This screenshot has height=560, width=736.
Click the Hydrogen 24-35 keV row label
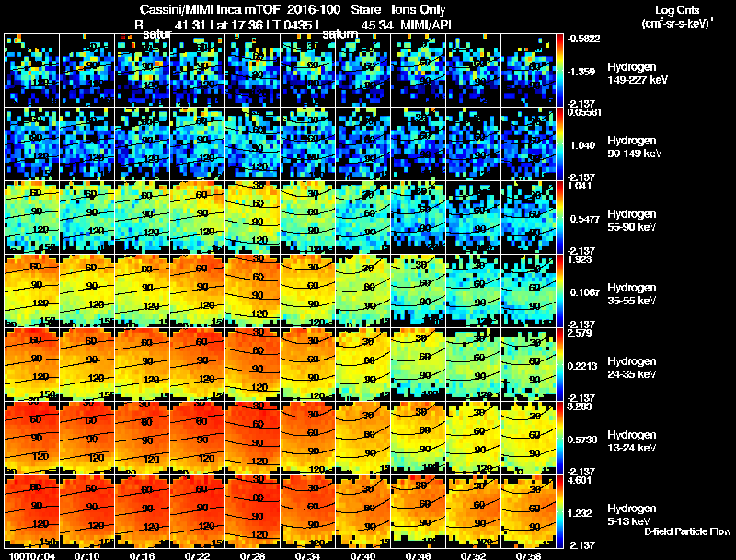(x=632, y=367)
